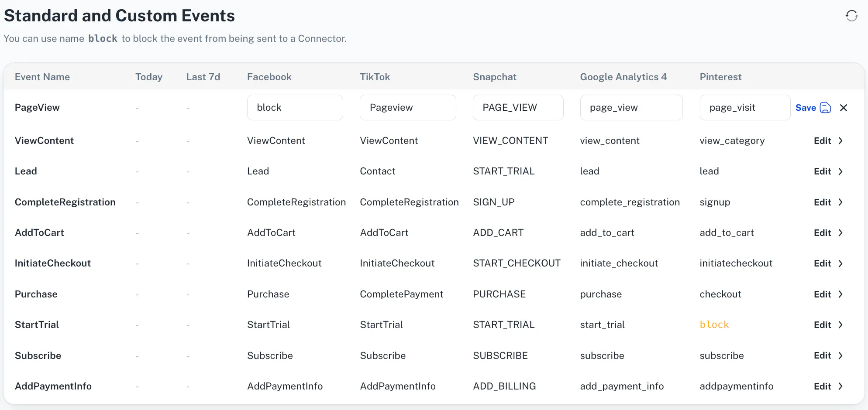This screenshot has width=868, height=410.
Task: Click Google Analytics complete_registration cell
Action: pyautogui.click(x=630, y=202)
